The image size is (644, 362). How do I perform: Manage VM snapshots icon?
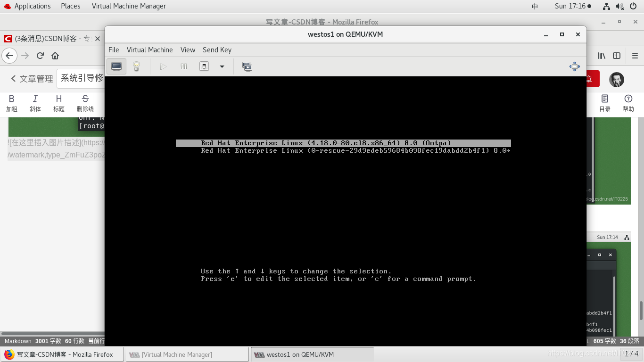tap(247, 66)
